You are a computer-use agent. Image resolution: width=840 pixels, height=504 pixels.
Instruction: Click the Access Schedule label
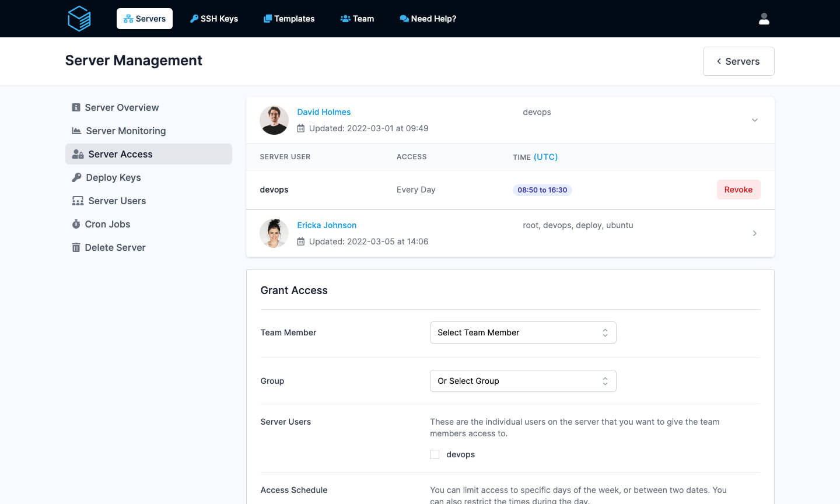pyautogui.click(x=294, y=490)
